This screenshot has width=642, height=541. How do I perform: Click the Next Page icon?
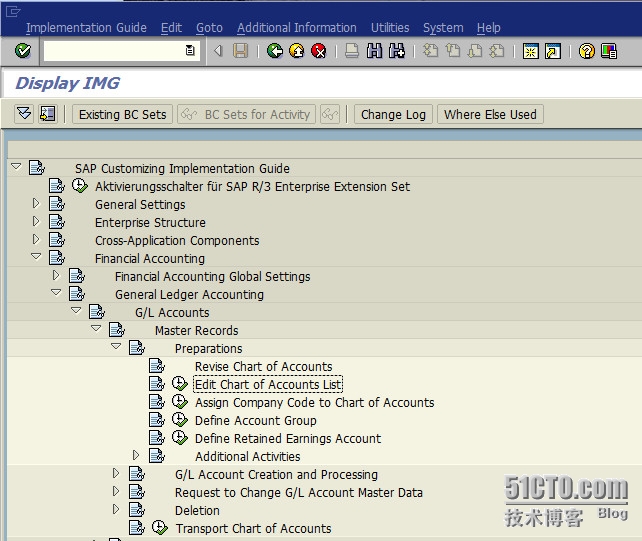click(x=475, y=51)
